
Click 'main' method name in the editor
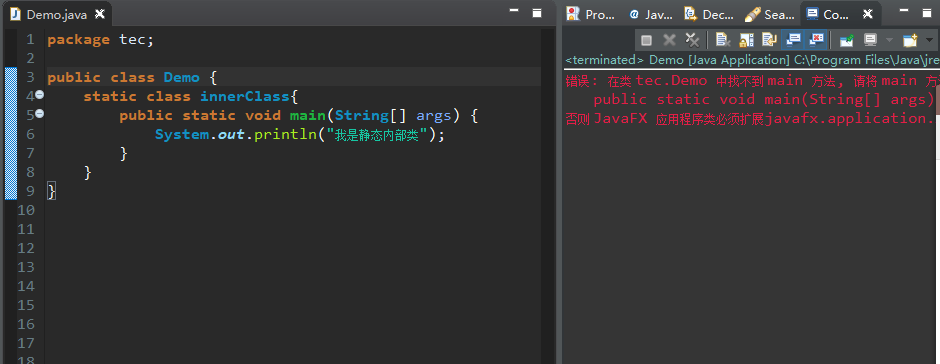tap(308, 115)
